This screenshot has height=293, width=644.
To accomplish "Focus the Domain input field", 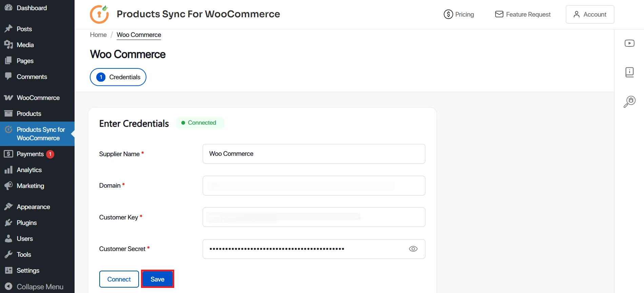I will click(x=314, y=186).
